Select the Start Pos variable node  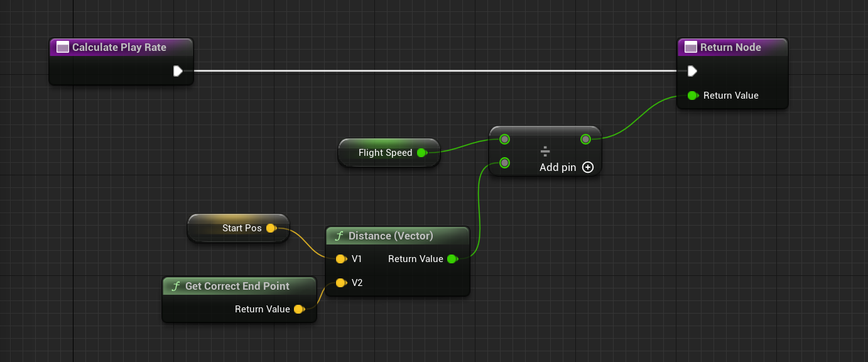(239, 228)
